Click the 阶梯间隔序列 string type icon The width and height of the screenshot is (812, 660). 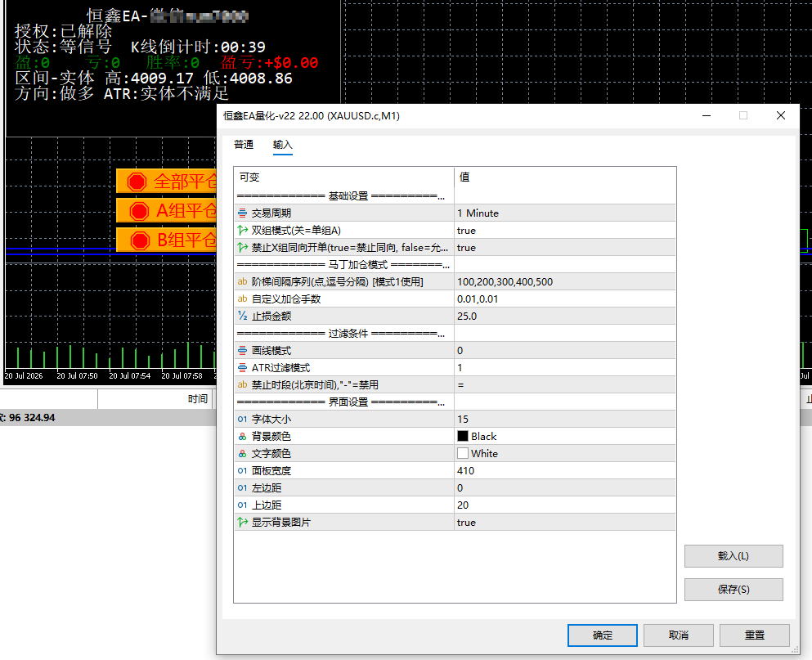point(242,282)
